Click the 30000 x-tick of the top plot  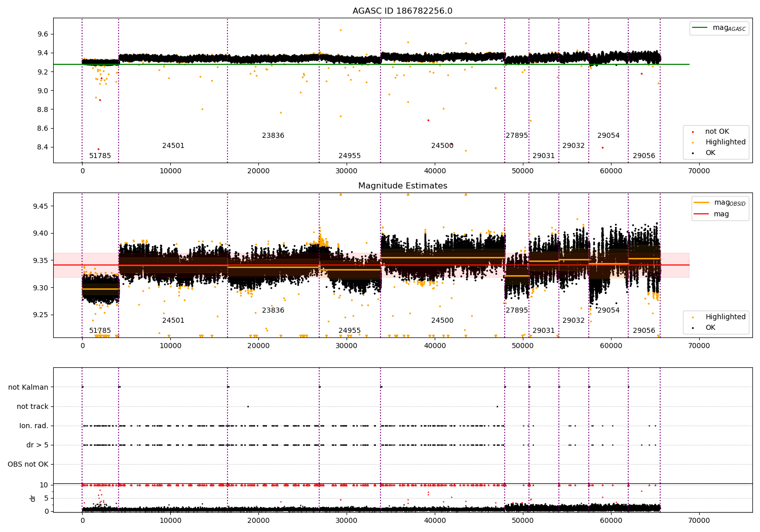click(x=347, y=171)
